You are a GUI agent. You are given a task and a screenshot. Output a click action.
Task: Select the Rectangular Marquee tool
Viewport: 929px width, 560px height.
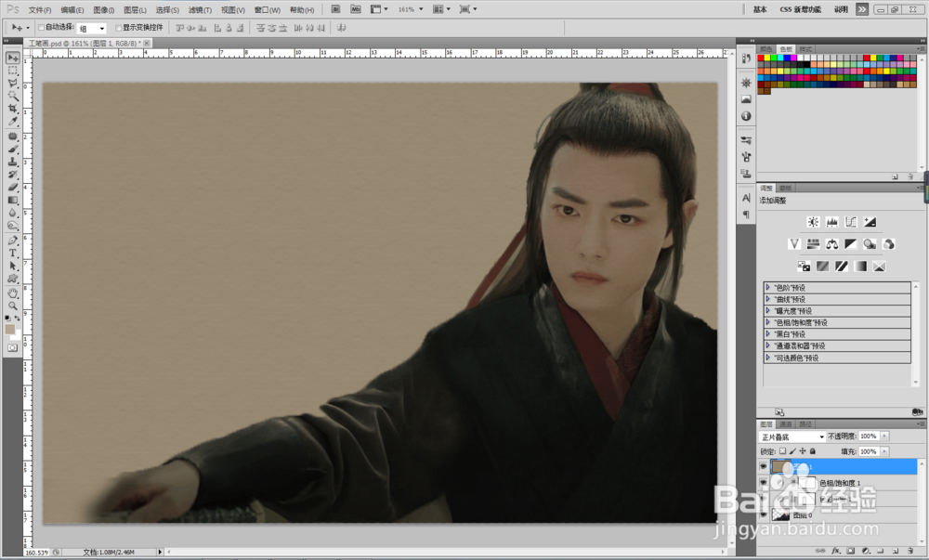(x=12, y=70)
